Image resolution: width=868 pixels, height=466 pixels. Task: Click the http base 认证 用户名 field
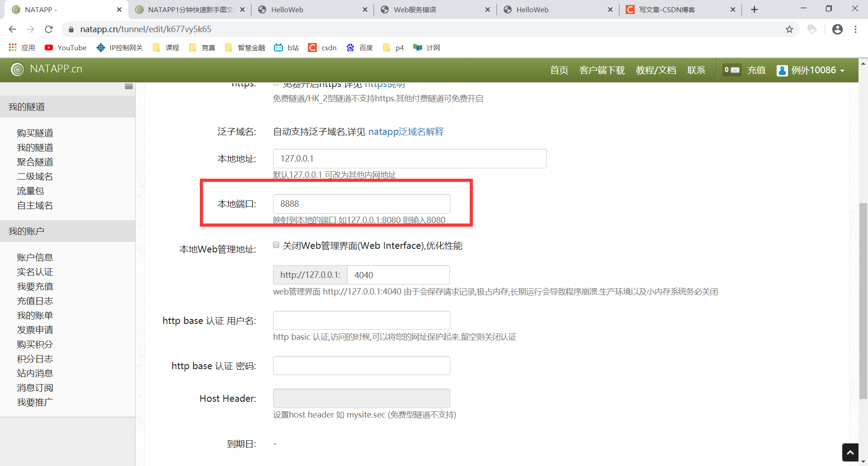pos(361,320)
